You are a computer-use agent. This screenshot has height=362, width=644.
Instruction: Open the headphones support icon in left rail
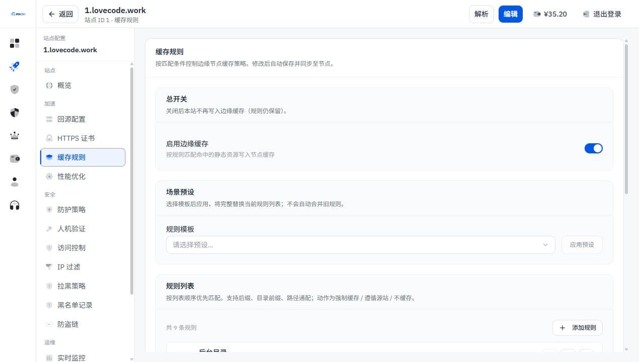coord(15,205)
